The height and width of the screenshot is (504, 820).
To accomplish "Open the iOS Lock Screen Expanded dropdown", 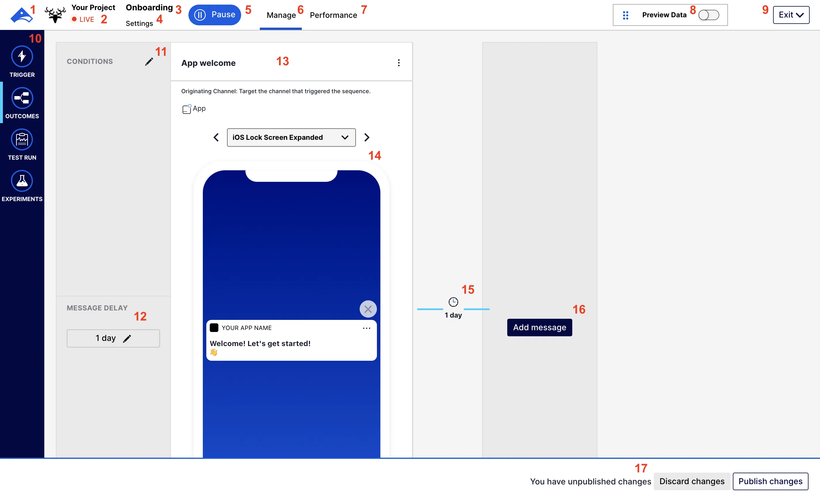I will [x=291, y=137].
